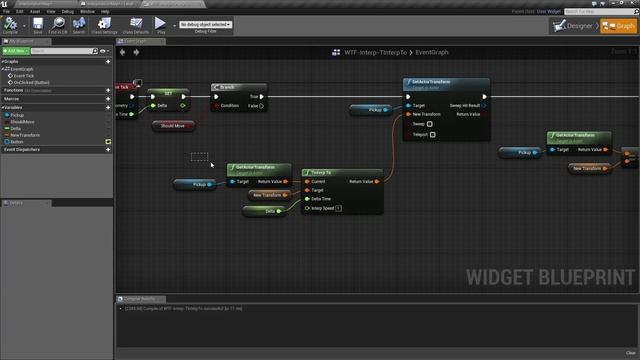The image size is (640, 360).
Task: Click User Widget parent class link
Action: pos(549,11)
